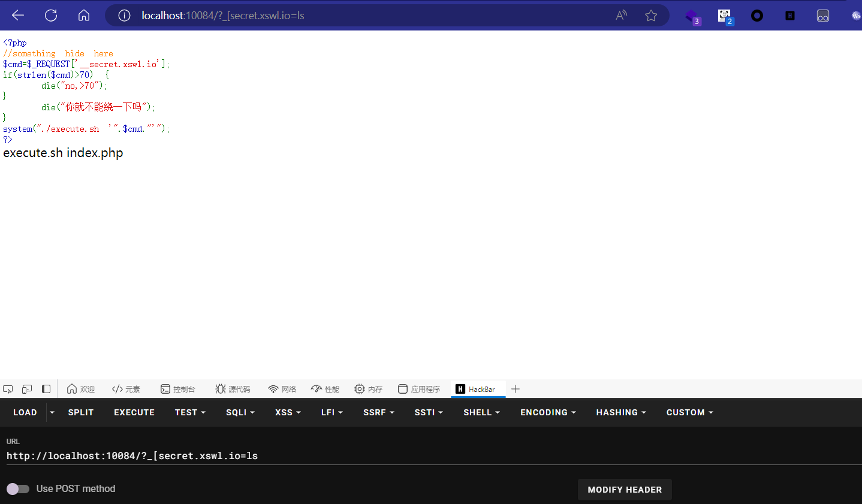Click the EXECUTE button
This screenshot has width=862, height=504.
(134, 412)
